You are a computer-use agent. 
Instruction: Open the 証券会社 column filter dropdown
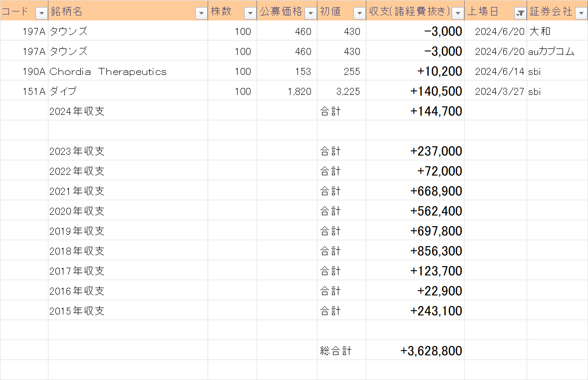click(581, 13)
